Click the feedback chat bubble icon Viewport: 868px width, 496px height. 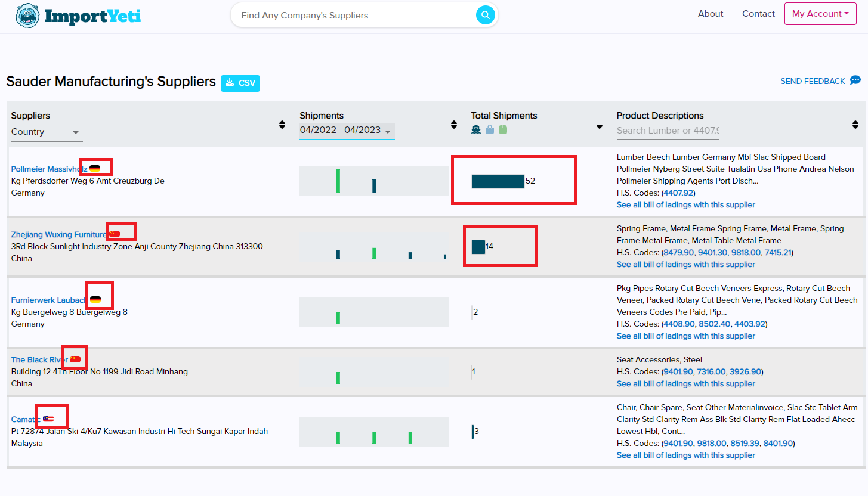coord(855,80)
